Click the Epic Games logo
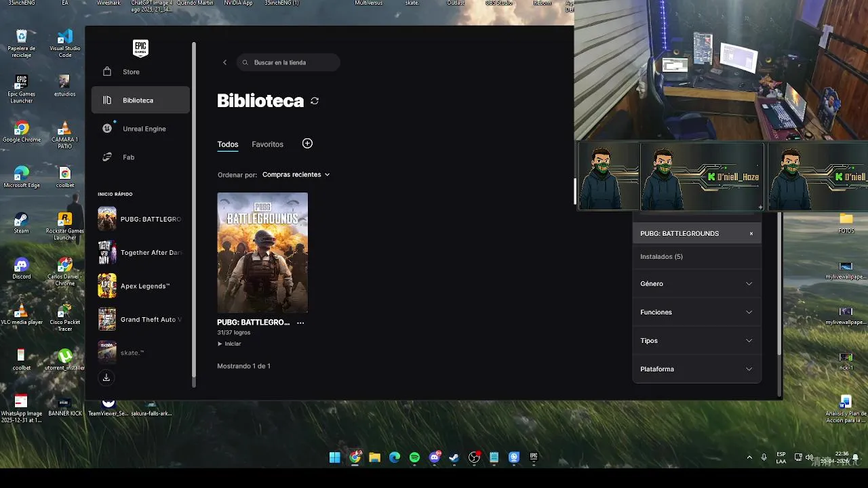Viewport: 868px width, 488px height. [140, 48]
